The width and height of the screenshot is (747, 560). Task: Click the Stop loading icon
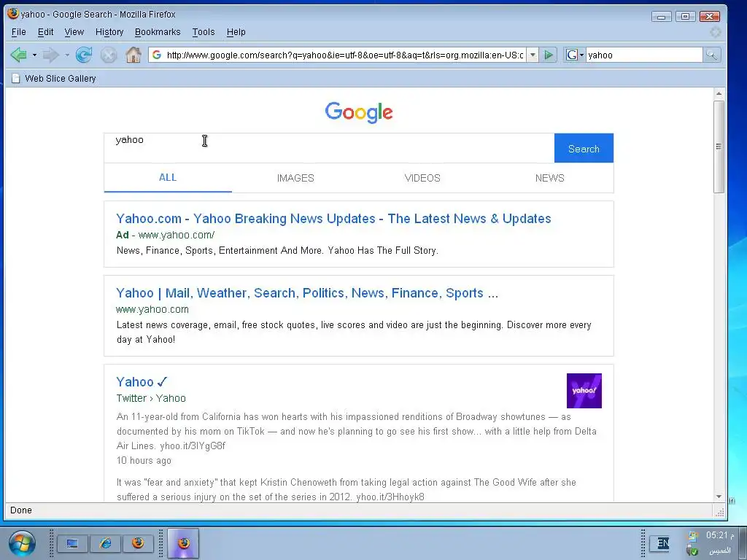(x=109, y=55)
